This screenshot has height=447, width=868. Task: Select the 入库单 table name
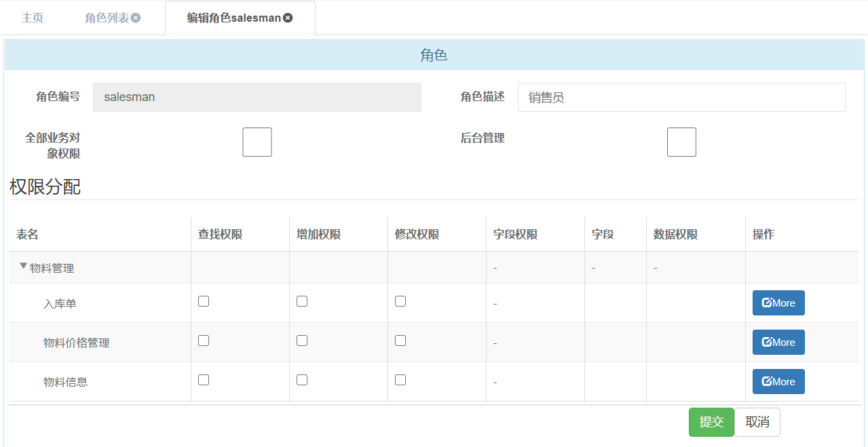(60, 303)
